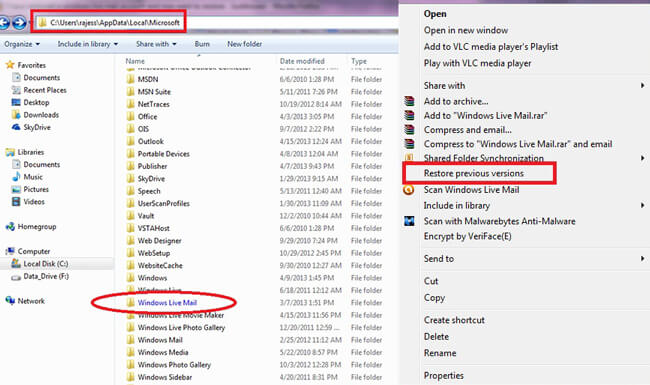Image resolution: width=650 pixels, height=385 pixels.
Task: Click WinRAR icon beside Compress and email
Action: [x=409, y=130]
